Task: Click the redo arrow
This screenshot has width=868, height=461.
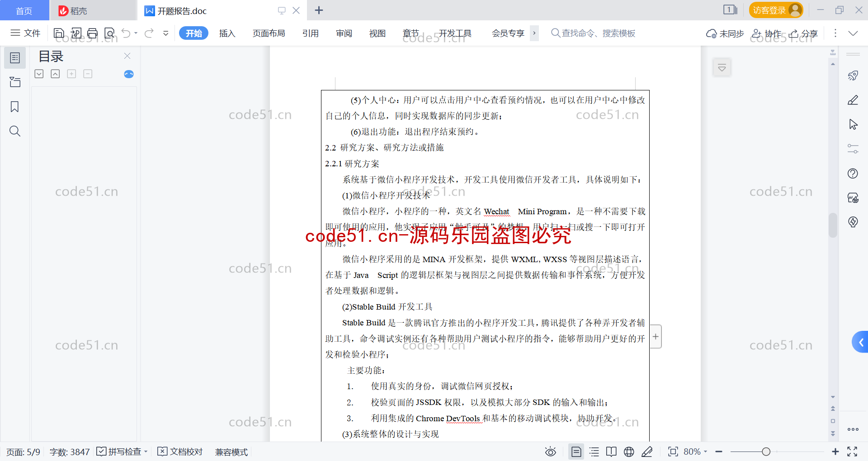Action: (x=149, y=33)
